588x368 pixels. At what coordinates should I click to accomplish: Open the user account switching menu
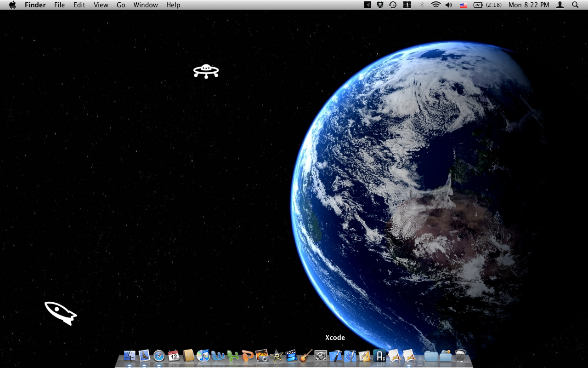coord(560,5)
